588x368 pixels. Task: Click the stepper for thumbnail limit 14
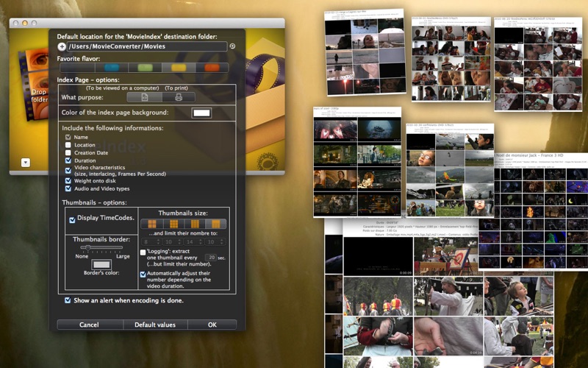tap(201, 242)
